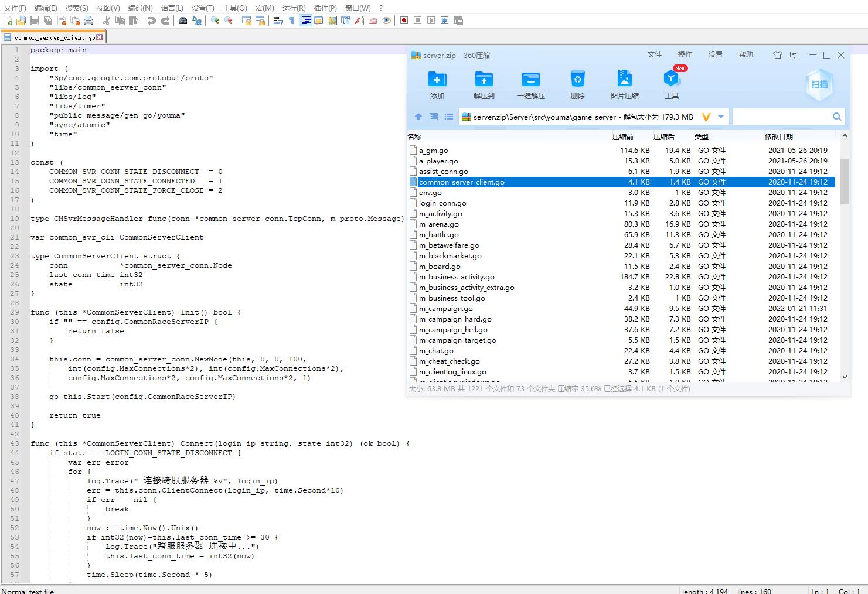Switch the archive file list view mode
The height and width of the screenshot is (594, 868).
[x=449, y=117]
